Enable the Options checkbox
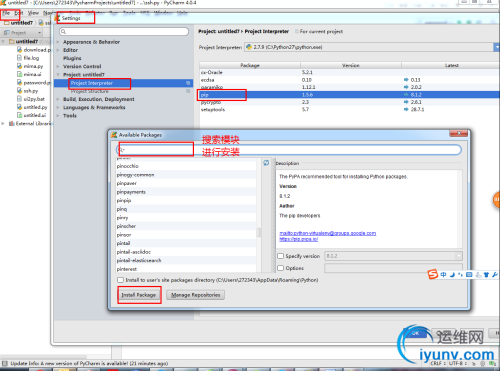Image resolution: width=500 pixels, height=371 pixels. [281, 268]
